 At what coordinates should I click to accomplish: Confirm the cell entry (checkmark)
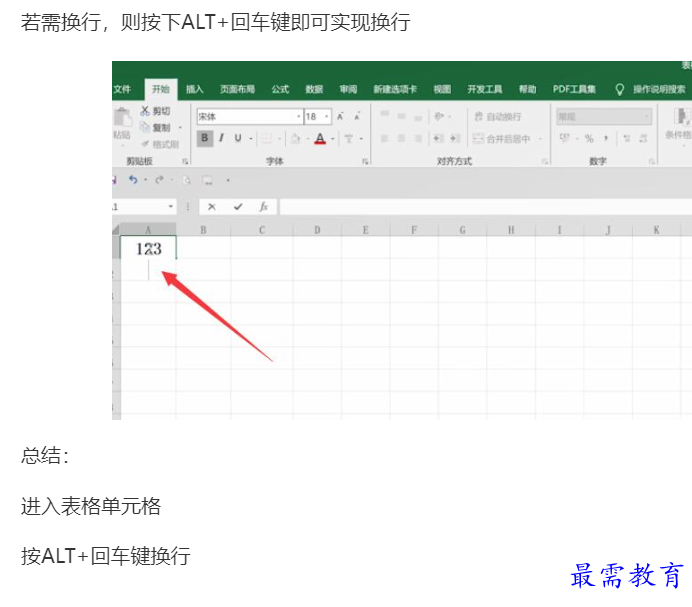pos(238,207)
